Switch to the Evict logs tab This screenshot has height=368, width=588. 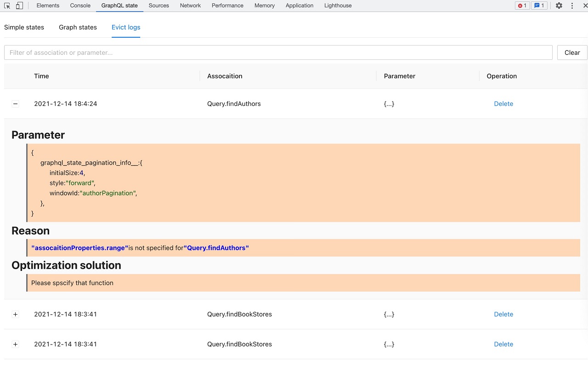[x=126, y=27]
